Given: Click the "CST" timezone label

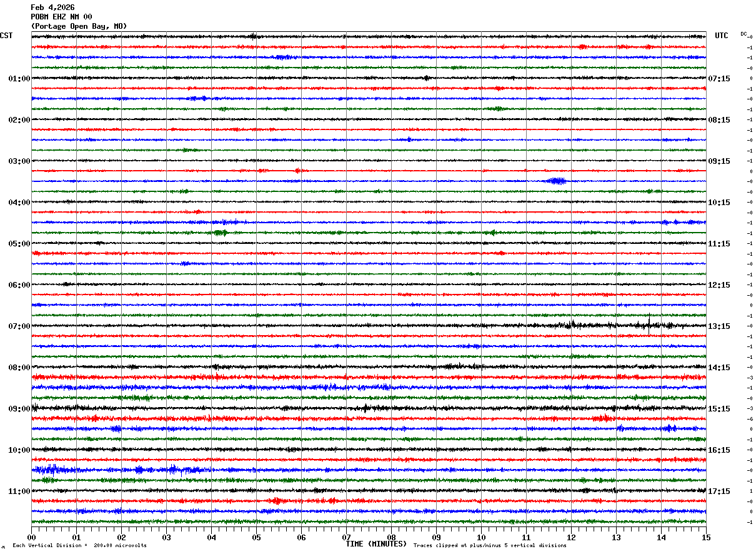Looking at the screenshot, I should tap(6, 36).
